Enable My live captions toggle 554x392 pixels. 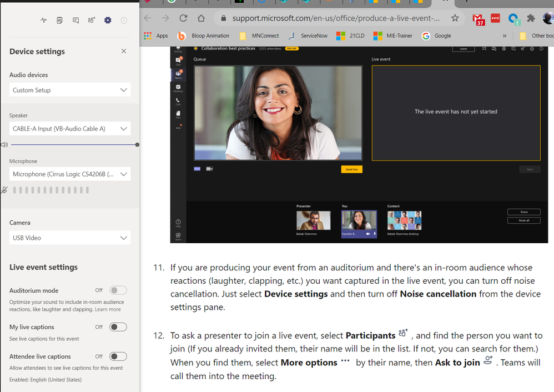(x=118, y=327)
